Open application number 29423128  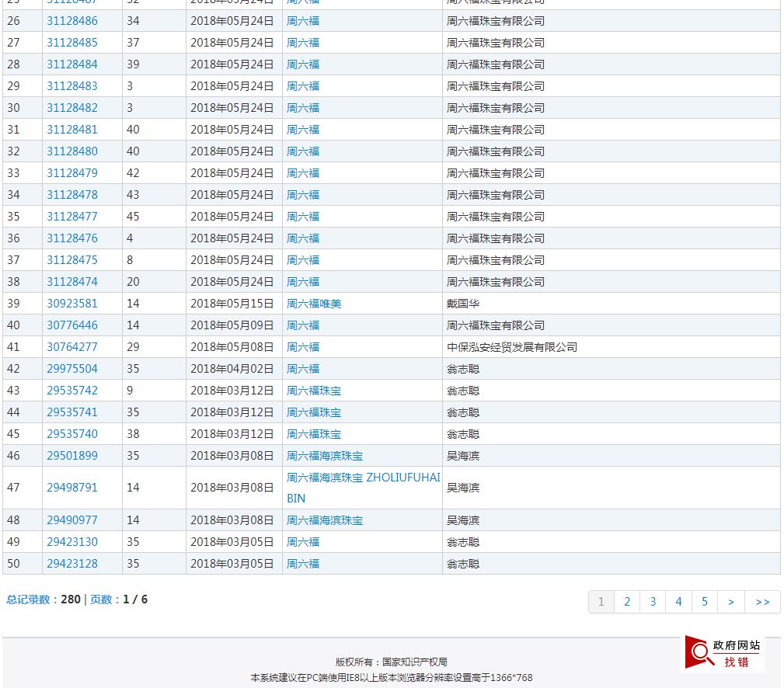72,564
